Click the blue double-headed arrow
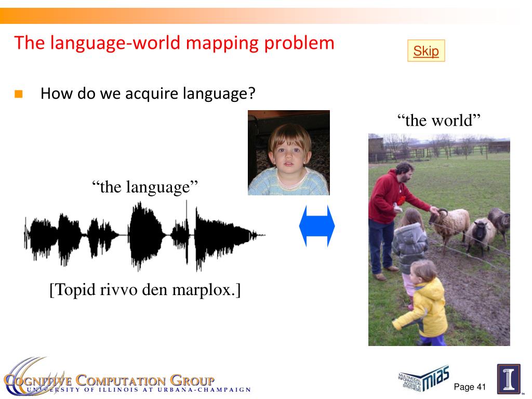This screenshot has width=532, height=399. [317, 225]
